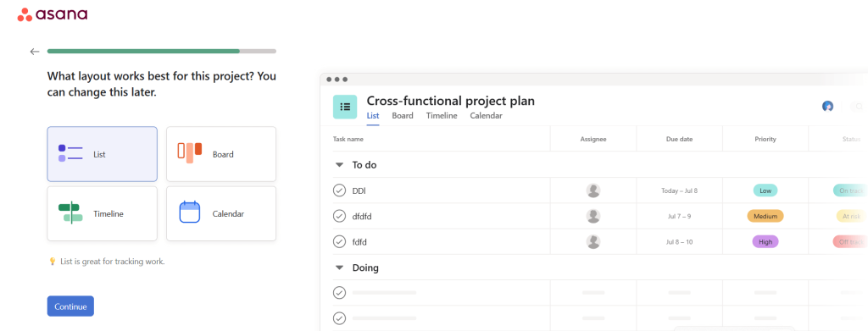
Task: Click the Calendar layout icon
Action: coord(189,212)
